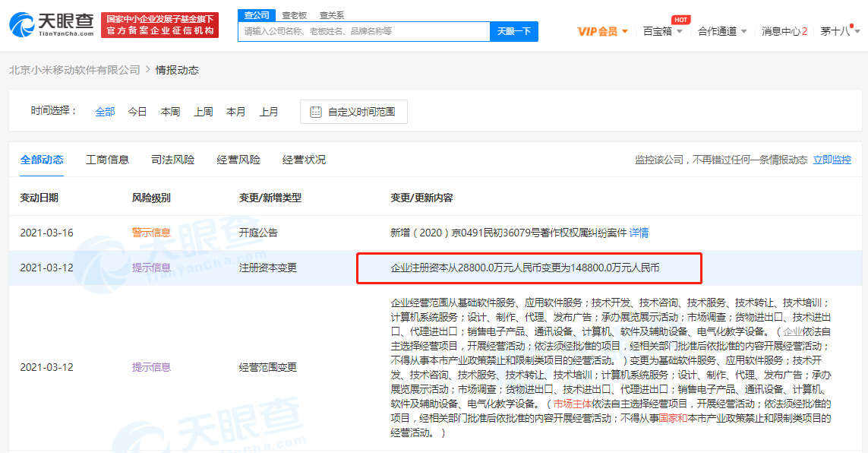Click the official credit agency red banner

(x=160, y=24)
